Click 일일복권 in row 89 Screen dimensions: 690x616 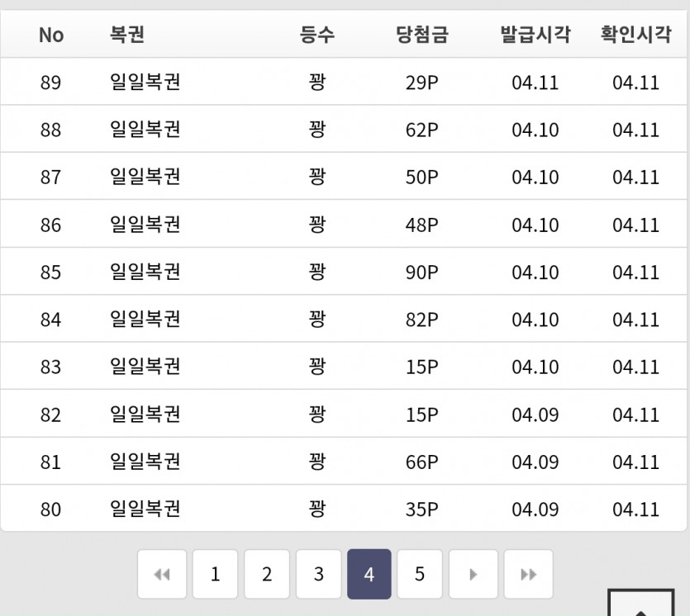click(x=145, y=82)
